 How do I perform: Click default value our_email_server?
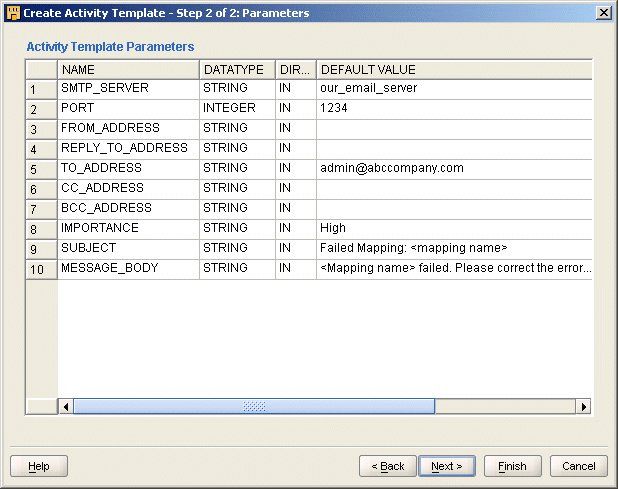click(454, 89)
